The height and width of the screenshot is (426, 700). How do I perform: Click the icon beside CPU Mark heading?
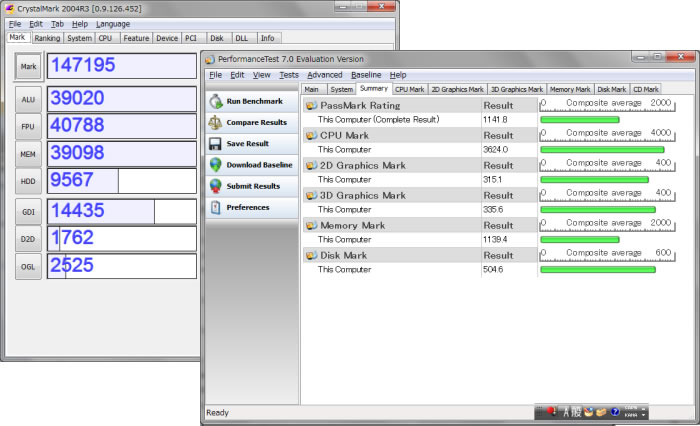point(311,135)
